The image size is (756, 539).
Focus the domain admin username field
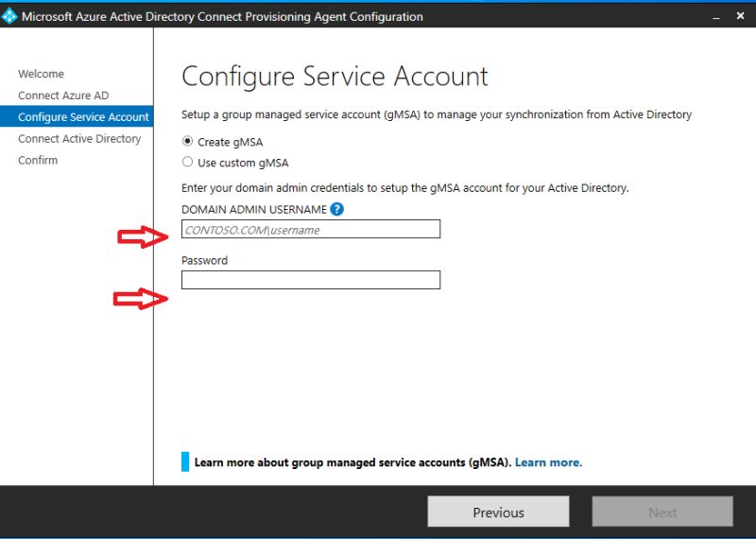[x=311, y=229]
